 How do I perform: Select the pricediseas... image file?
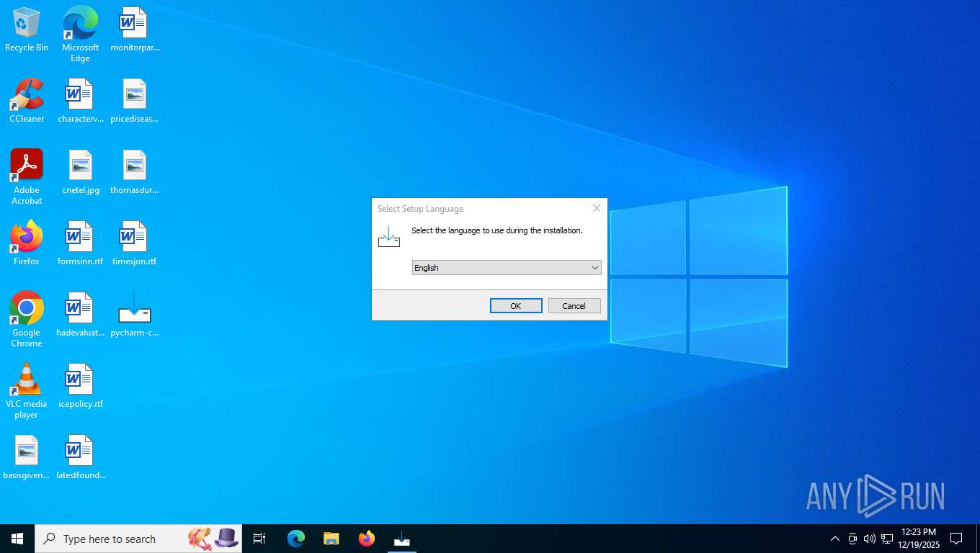(135, 102)
